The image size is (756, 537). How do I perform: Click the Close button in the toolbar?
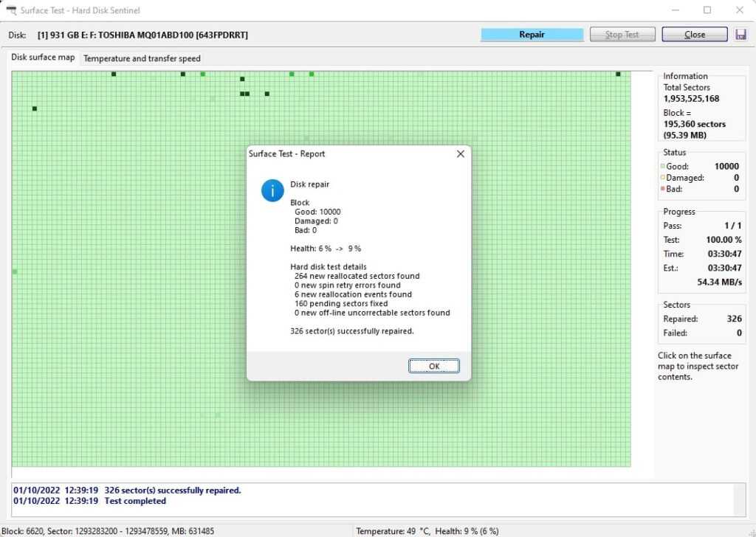pos(694,34)
